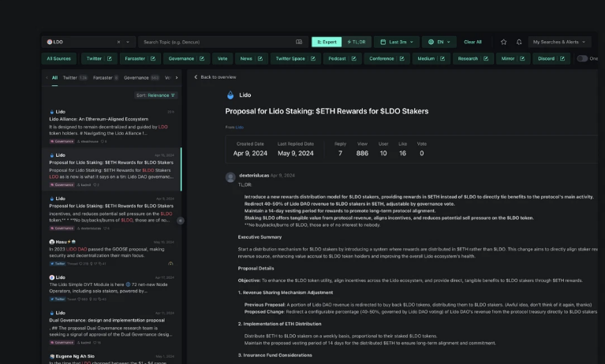Click the edit icon on News chip
The image size is (605, 364).
point(260,58)
